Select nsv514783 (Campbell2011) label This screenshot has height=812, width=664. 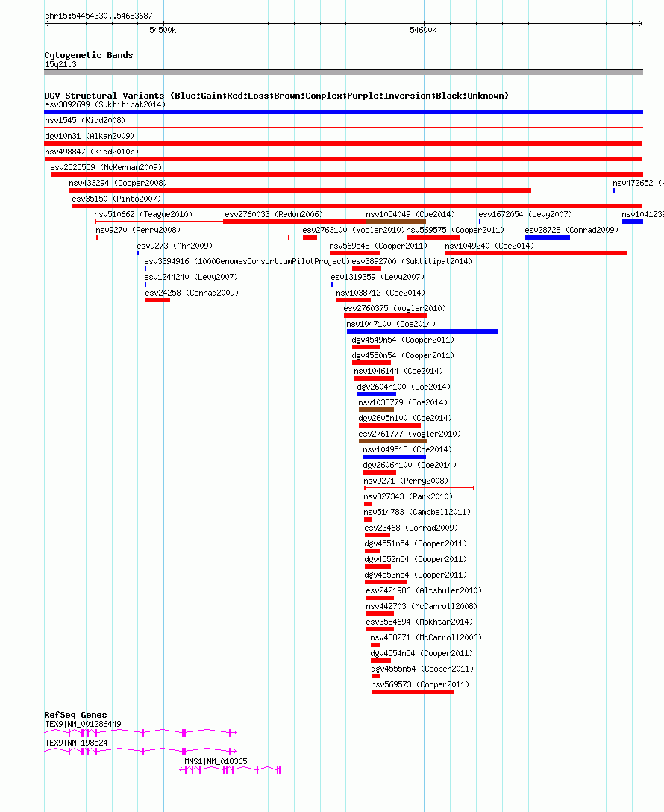coord(417,512)
